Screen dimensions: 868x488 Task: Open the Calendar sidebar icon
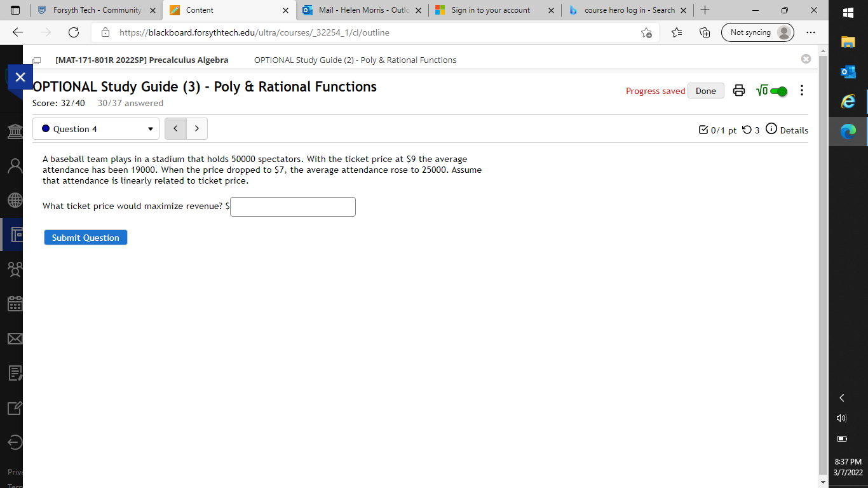pos(14,304)
